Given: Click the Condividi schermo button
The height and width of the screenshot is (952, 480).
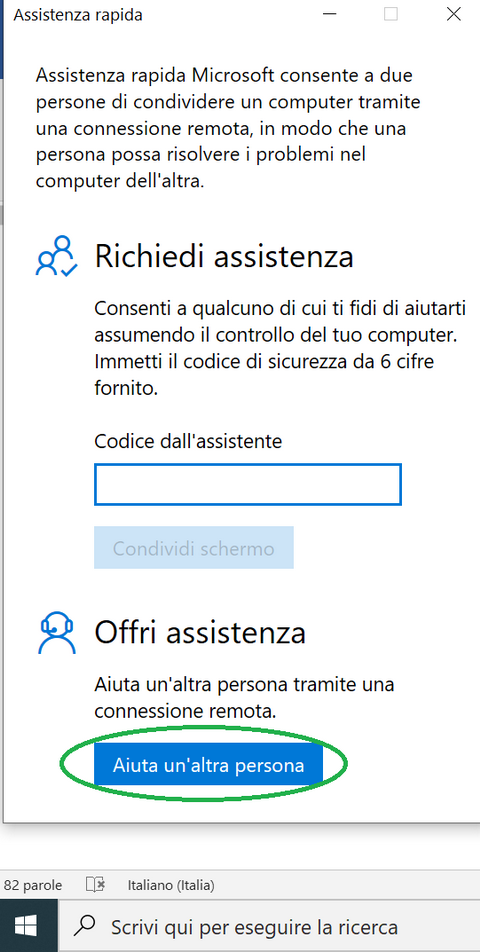Looking at the screenshot, I should (x=194, y=548).
